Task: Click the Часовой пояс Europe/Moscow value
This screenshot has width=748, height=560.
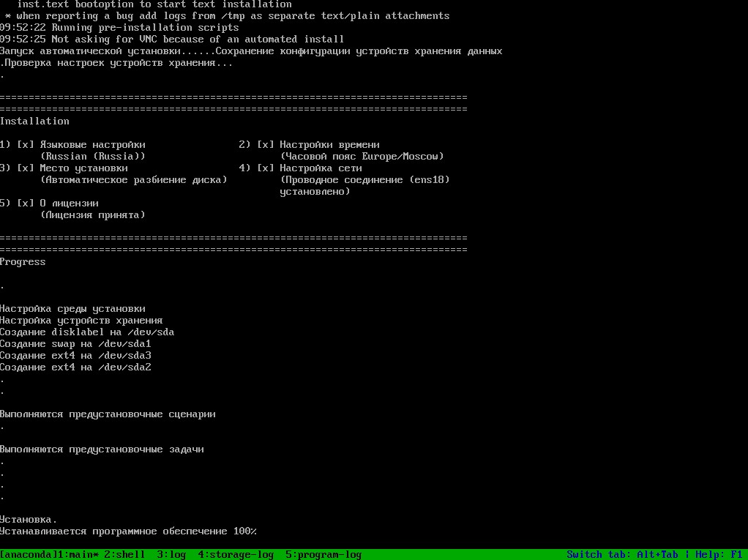Action: click(x=362, y=157)
